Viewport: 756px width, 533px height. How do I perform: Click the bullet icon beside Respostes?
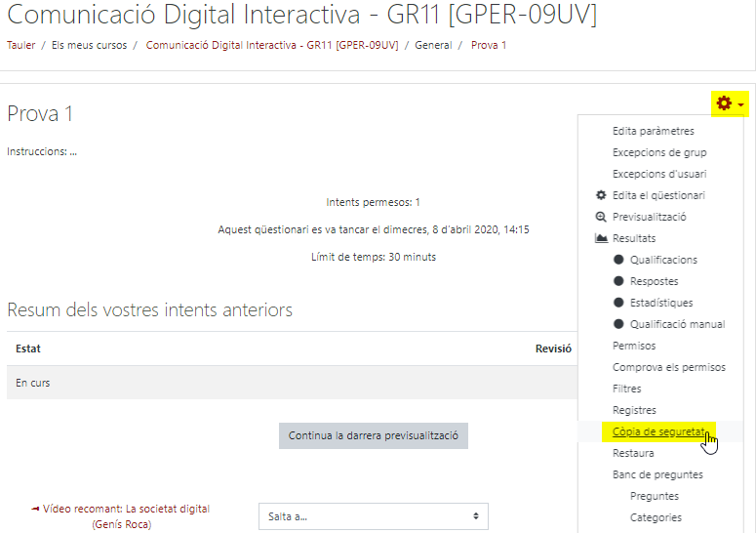[618, 281]
